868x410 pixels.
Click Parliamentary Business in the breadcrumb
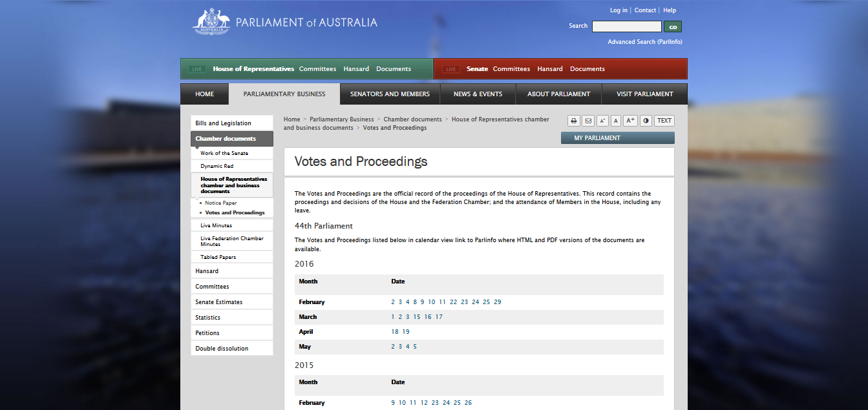pyautogui.click(x=342, y=119)
